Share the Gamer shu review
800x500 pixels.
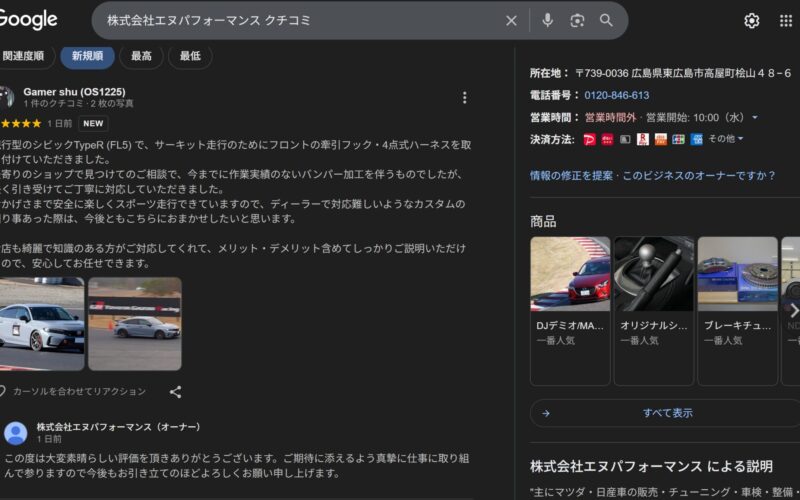coord(175,392)
